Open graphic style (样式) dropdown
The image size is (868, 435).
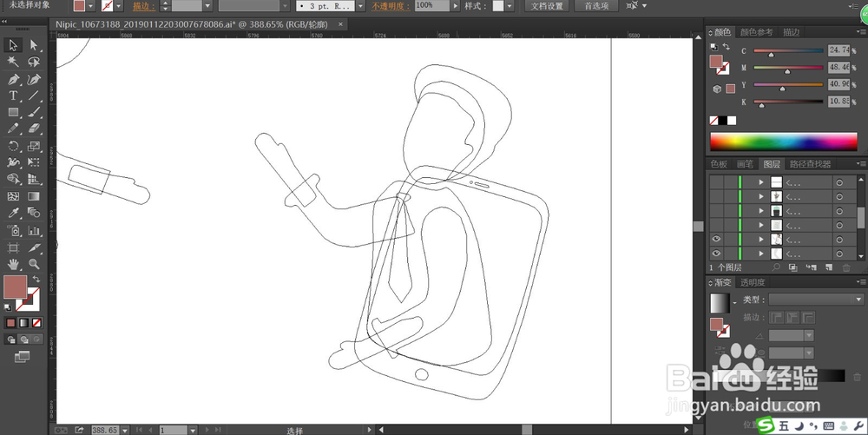coord(510,5)
